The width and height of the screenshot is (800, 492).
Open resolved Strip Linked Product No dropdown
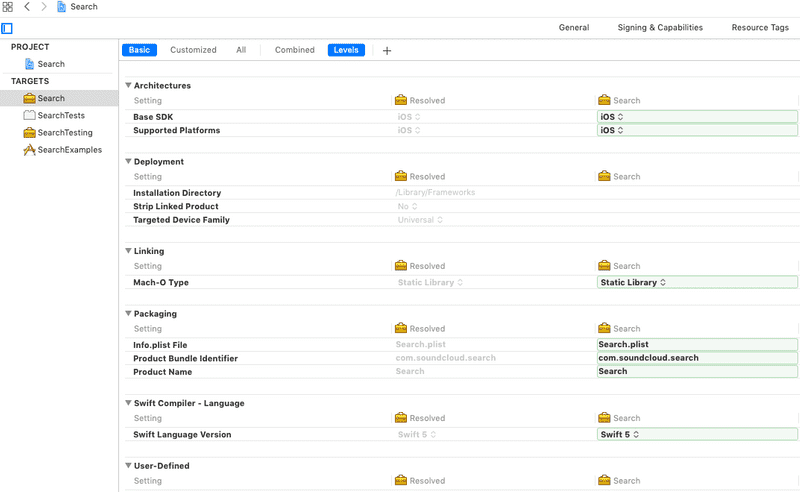[408, 206]
